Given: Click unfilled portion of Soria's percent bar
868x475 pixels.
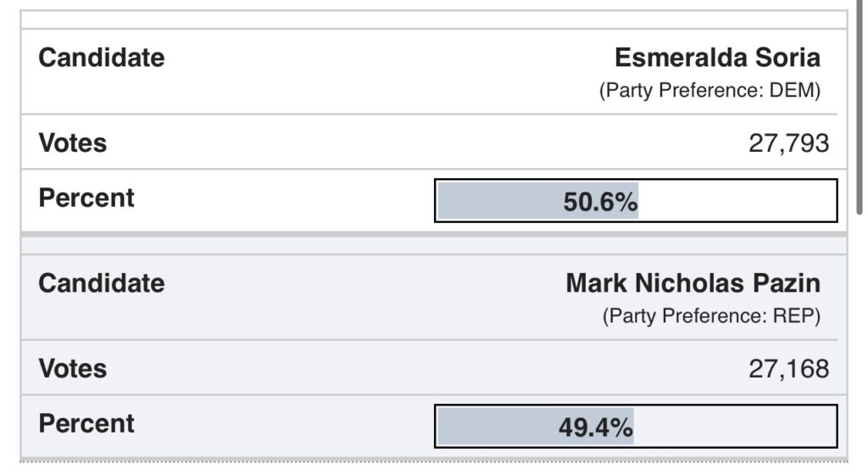Looking at the screenshot, I should (737, 201).
